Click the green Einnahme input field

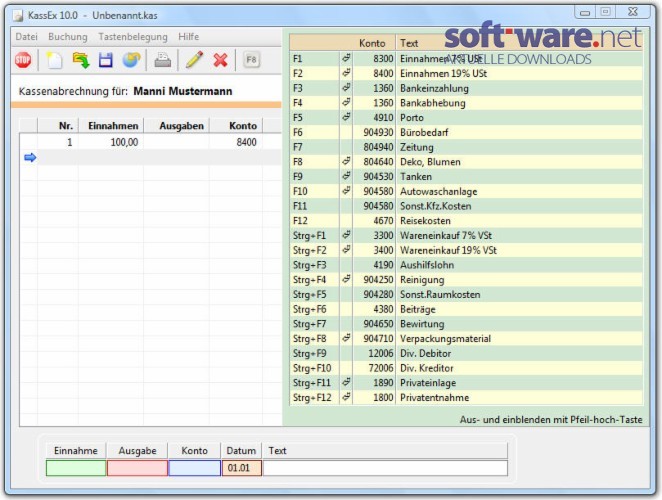click(x=76, y=468)
